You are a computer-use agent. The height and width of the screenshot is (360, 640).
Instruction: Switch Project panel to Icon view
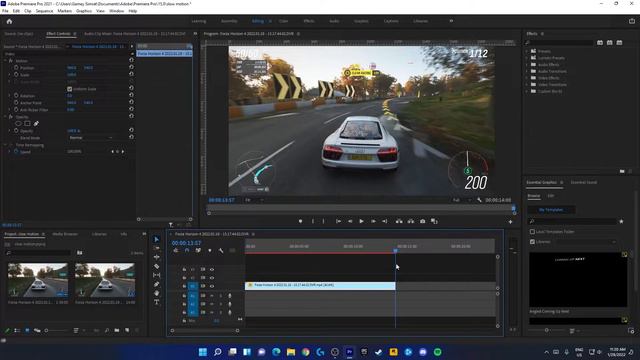coord(27,330)
